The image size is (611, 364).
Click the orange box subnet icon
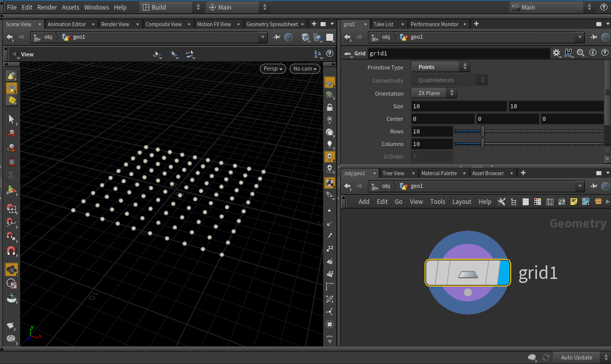pos(598,201)
